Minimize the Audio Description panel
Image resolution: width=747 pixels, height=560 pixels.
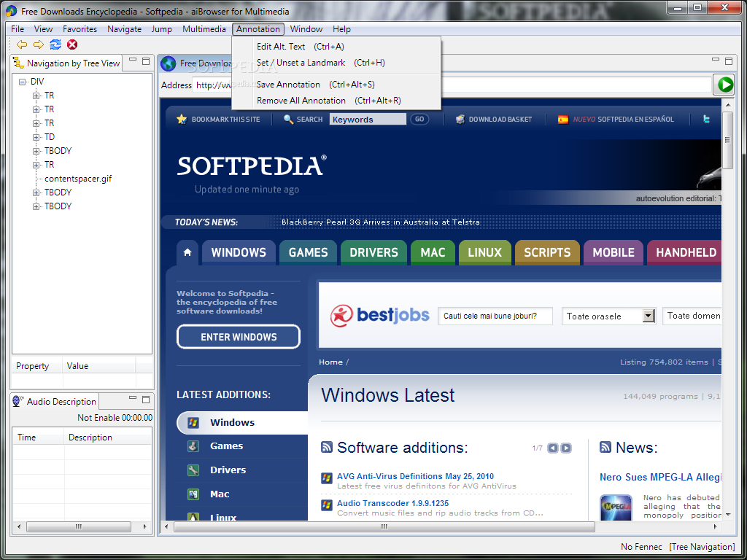133,398
